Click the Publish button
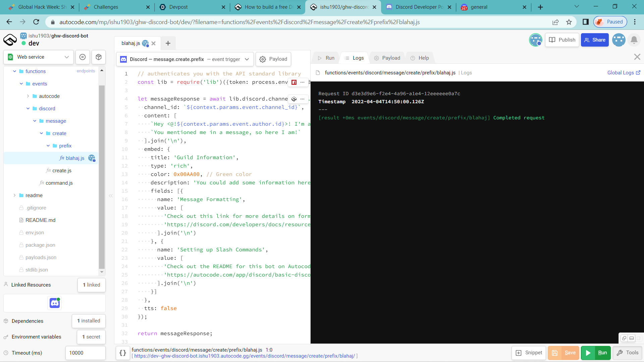This screenshot has height=362, width=644. click(562, 40)
